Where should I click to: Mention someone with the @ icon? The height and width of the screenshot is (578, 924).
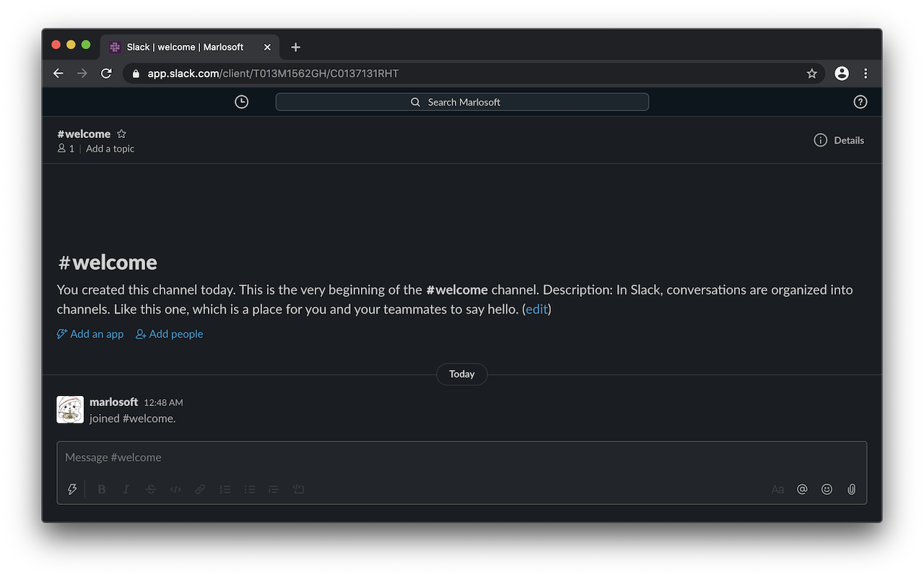pyautogui.click(x=802, y=489)
